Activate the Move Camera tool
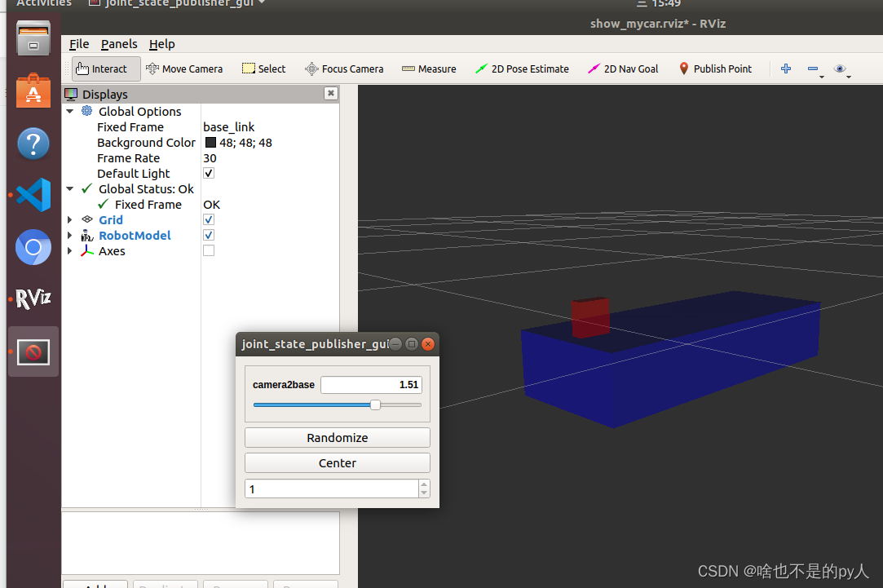 coord(184,69)
